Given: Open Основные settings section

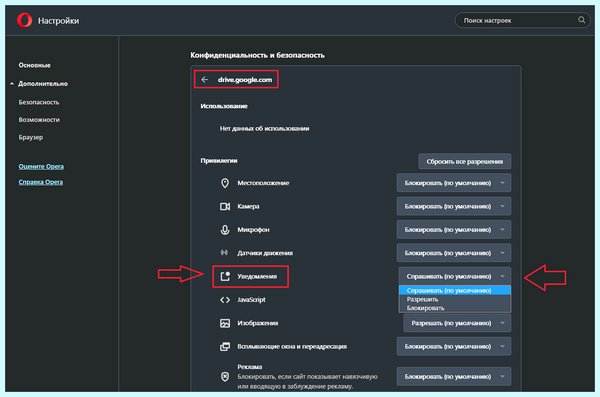Looking at the screenshot, I should coord(34,65).
